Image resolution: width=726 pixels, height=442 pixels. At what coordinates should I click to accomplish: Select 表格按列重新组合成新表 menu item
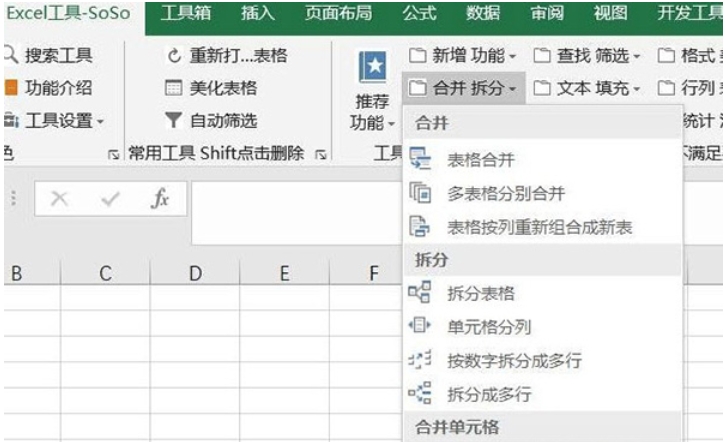pos(543,227)
